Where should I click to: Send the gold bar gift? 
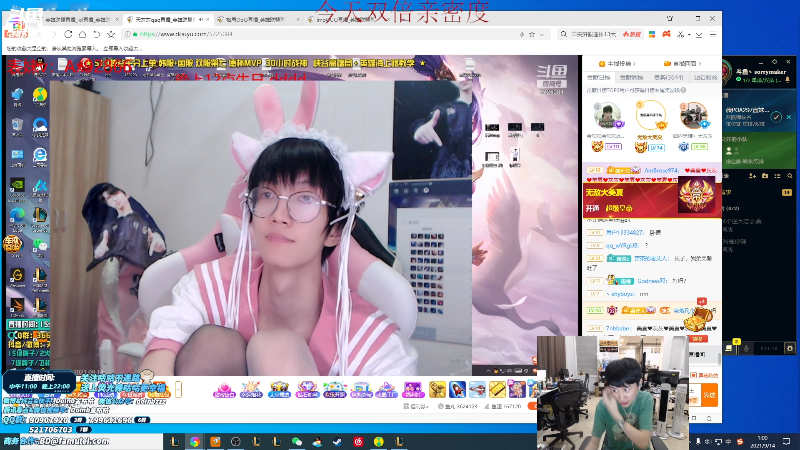497,389
